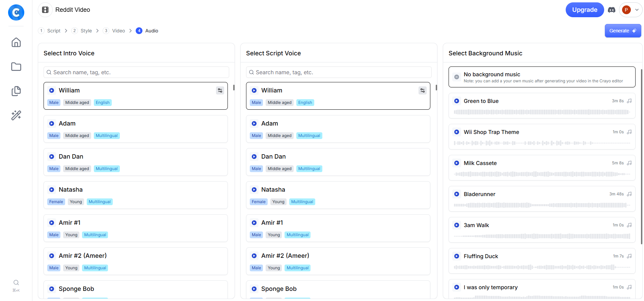
Task: Play Natasha intro voice preview
Action: tap(52, 190)
